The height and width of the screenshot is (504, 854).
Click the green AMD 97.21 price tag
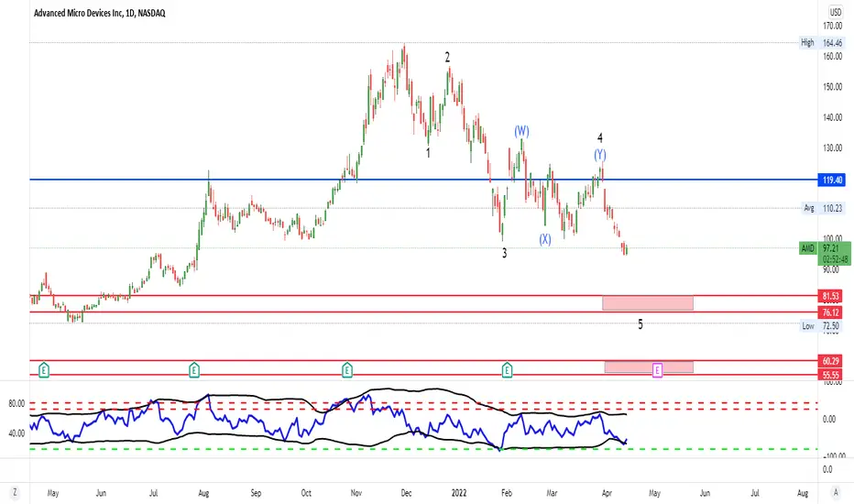[x=825, y=253]
